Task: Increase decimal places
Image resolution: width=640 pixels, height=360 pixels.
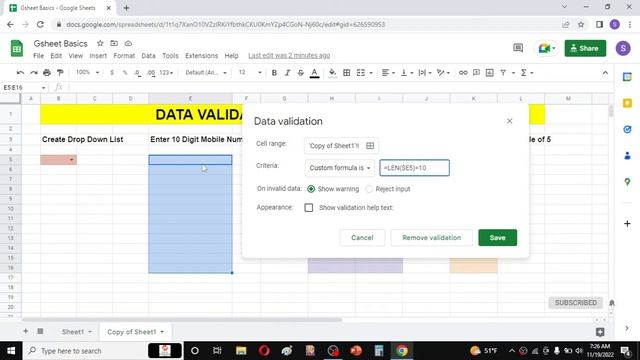Action: (x=151, y=73)
